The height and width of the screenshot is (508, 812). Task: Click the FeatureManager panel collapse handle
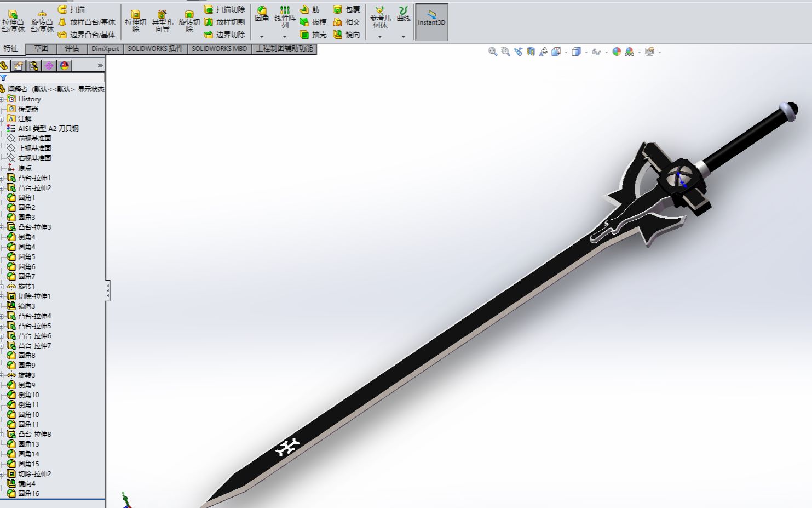pos(108,290)
